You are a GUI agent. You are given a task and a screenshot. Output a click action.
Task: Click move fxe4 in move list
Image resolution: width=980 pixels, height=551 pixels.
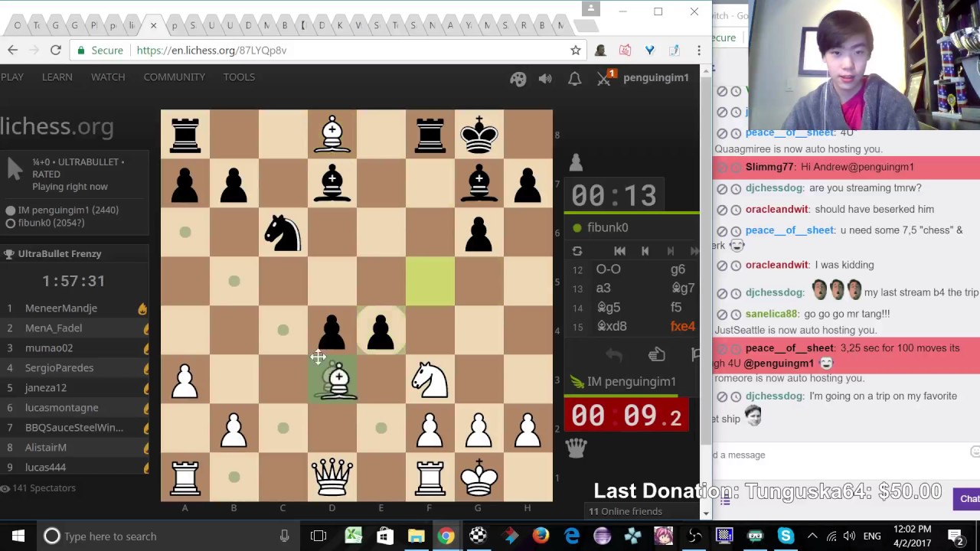coord(682,326)
